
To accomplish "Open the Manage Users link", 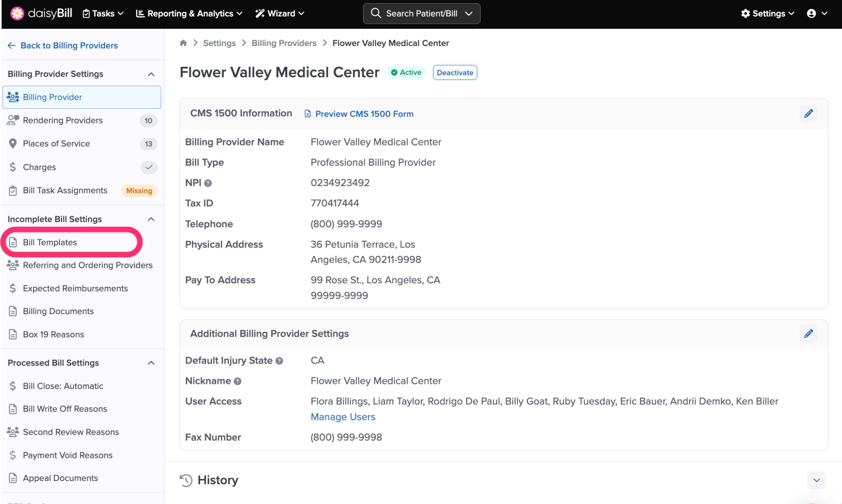I will (343, 417).
